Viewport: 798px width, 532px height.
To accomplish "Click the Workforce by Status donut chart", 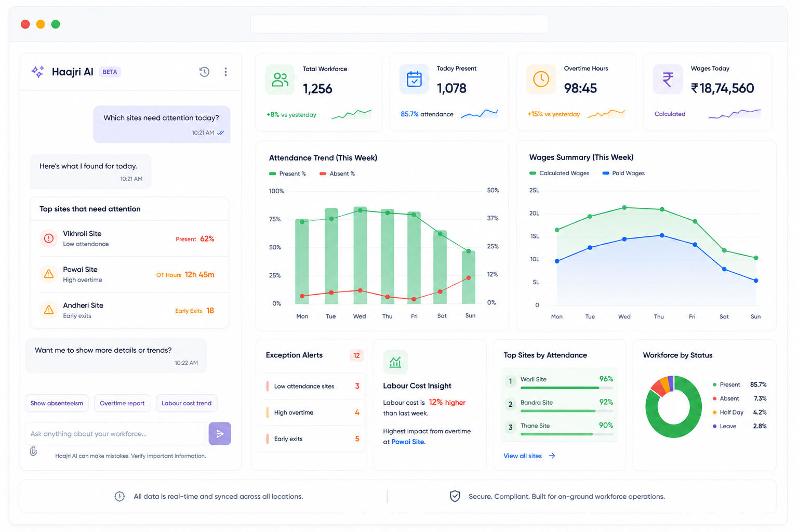I will pyautogui.click(x=673, y=407).
